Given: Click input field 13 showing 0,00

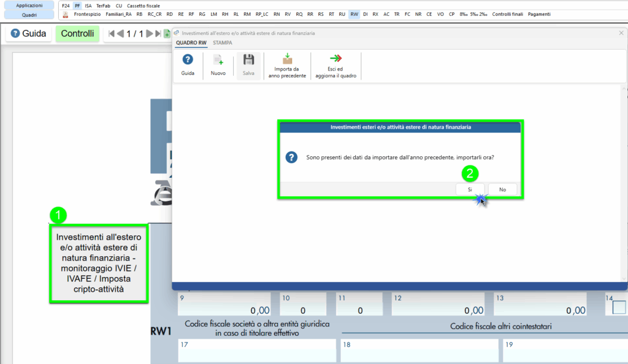Looking at the screenshot, I should 540,305.
